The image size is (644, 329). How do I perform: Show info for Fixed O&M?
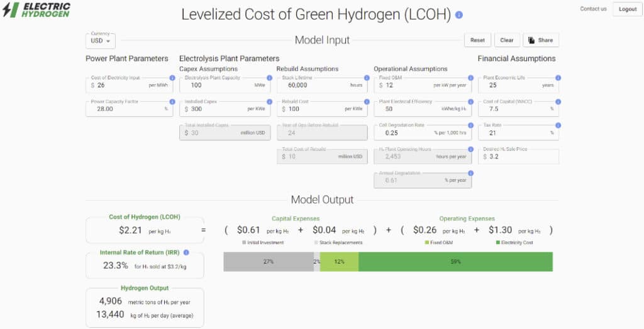tap(470, 77)
